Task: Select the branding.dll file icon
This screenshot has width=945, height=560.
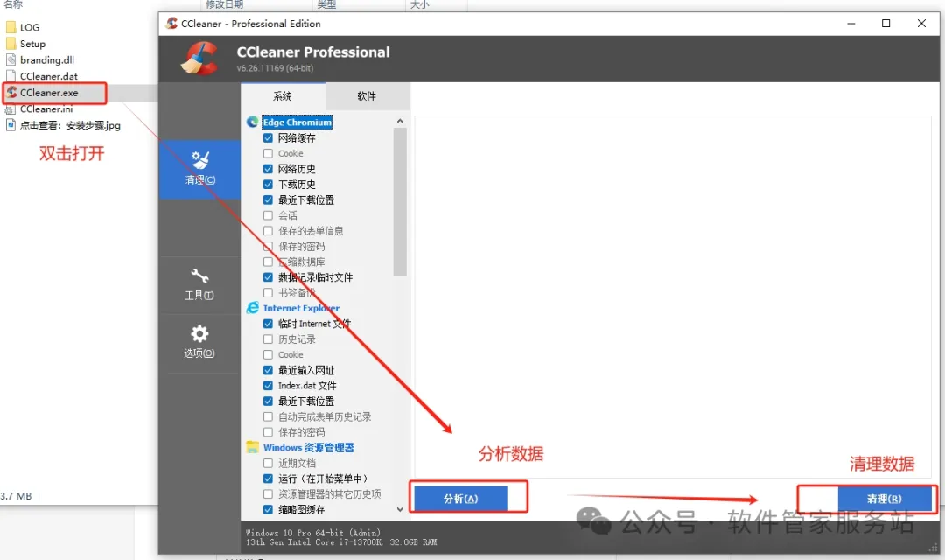Action: (x=10, y=59)
